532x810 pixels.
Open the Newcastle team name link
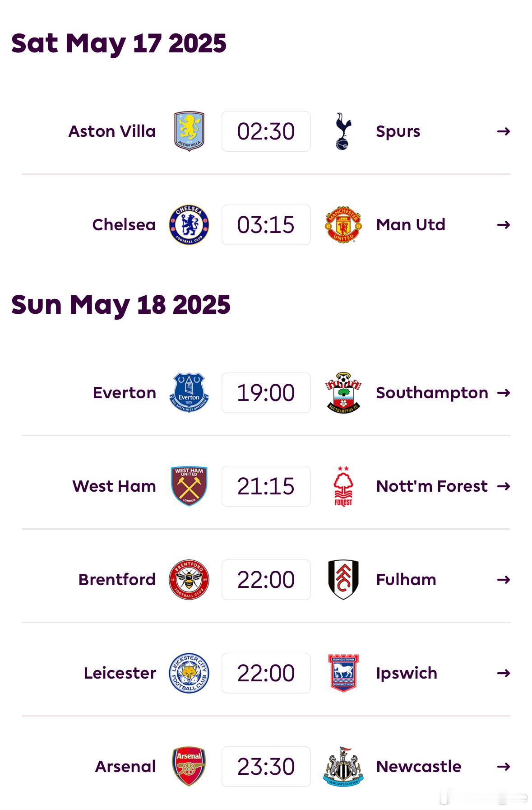(x=419, y=767)
